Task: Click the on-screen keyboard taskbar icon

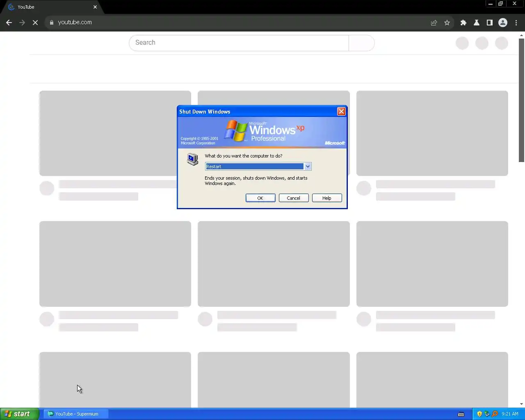Action: [x=461, y=414]
